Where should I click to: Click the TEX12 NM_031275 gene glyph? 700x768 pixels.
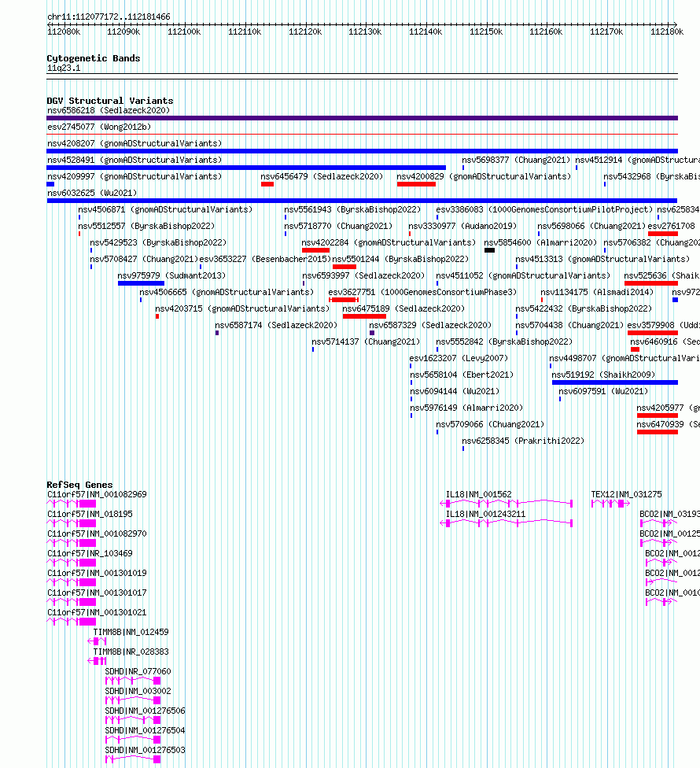point(610,504)
